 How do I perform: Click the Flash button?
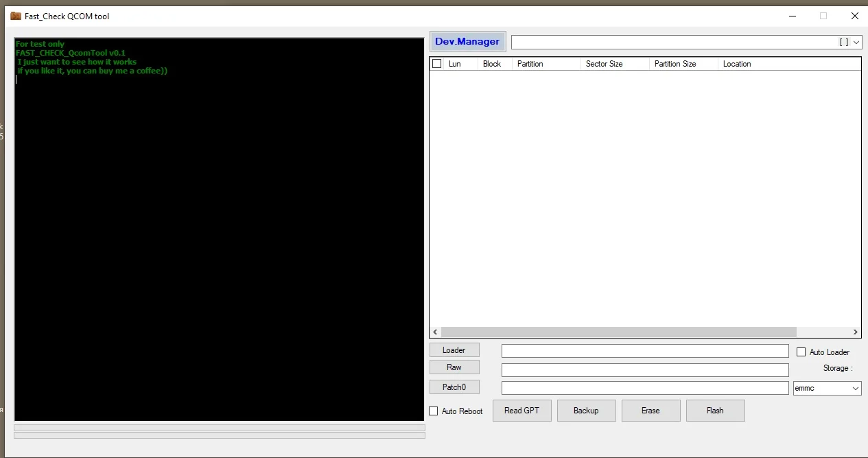coord(715,411)
